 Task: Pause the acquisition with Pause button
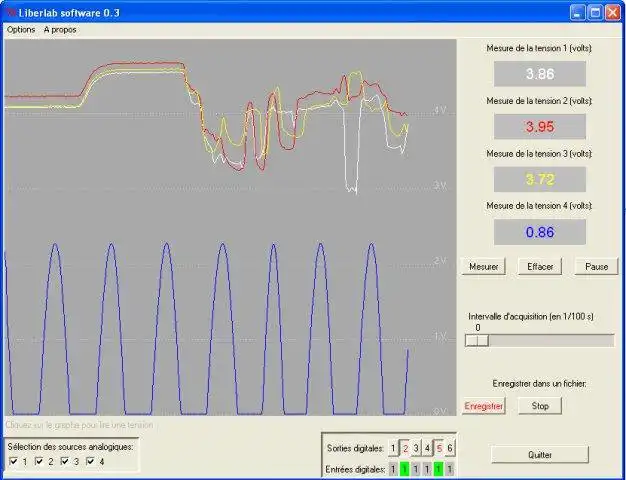pyautogui.click(x=596, y=266)
